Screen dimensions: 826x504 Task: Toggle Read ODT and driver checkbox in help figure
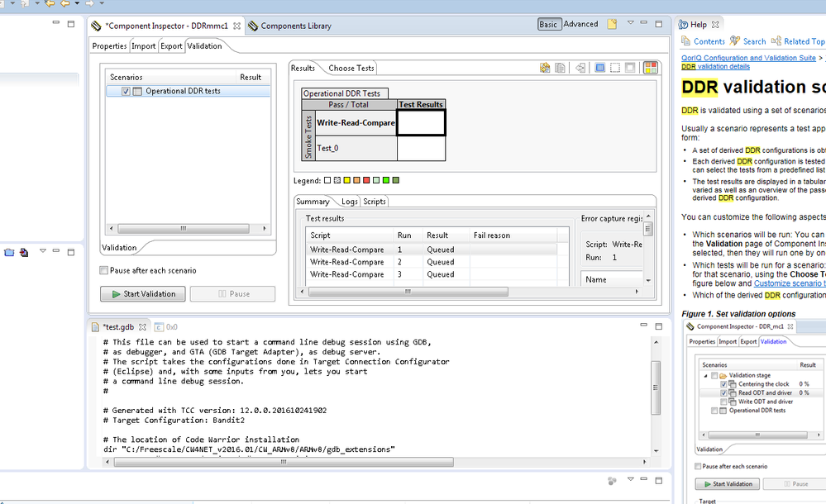[x=723, y=393]
